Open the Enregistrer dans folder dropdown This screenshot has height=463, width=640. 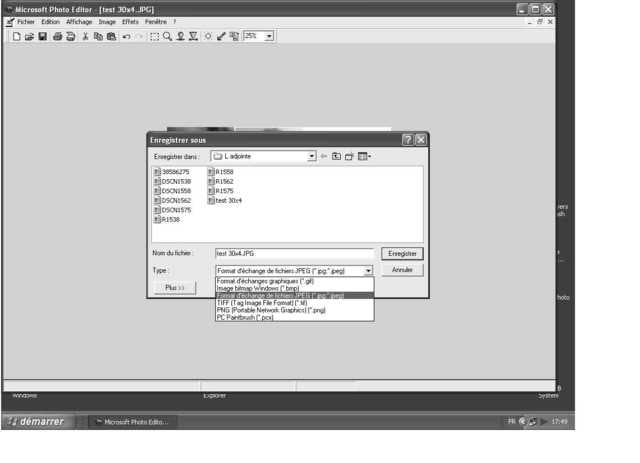pos(312,156)
